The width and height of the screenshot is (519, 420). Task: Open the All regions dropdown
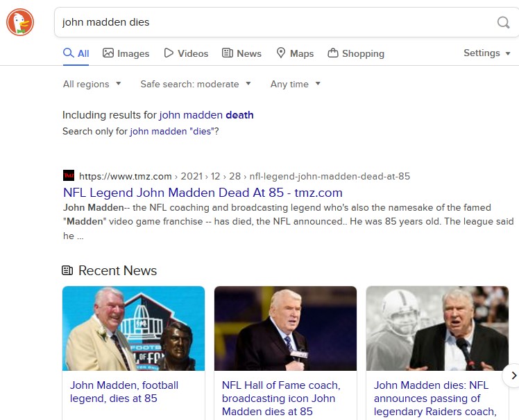tap(92, 84)
